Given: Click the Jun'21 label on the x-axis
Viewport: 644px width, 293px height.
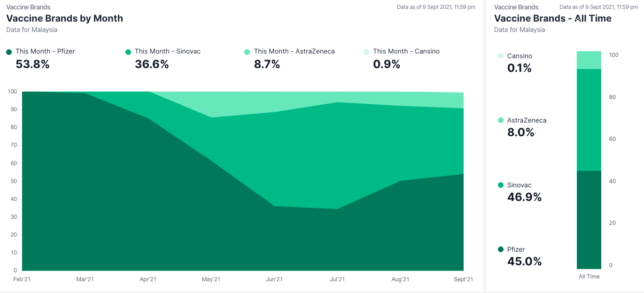Looking at the screenshot, I should point(274,279).
